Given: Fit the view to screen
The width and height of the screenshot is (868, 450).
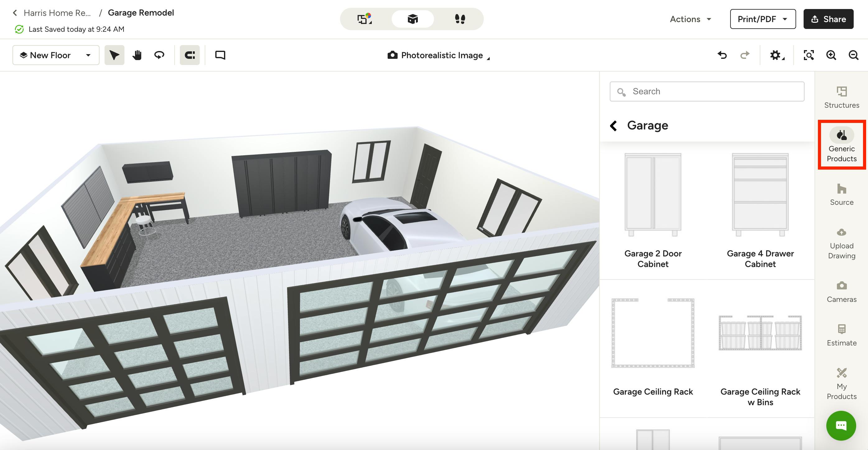Looking at the screenshot, I should (x=809, y=55).
